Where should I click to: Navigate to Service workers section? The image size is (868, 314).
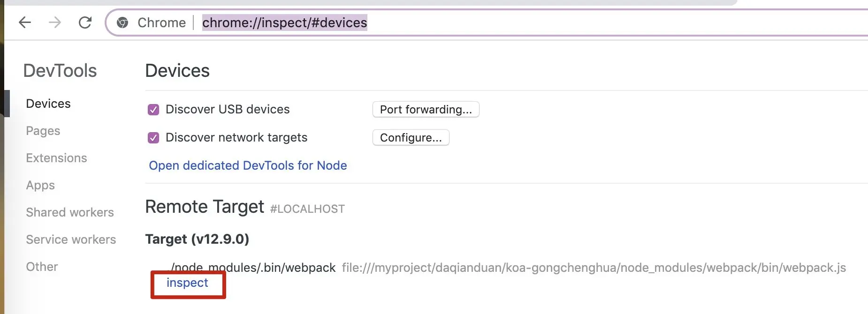(x=71, y=239)
